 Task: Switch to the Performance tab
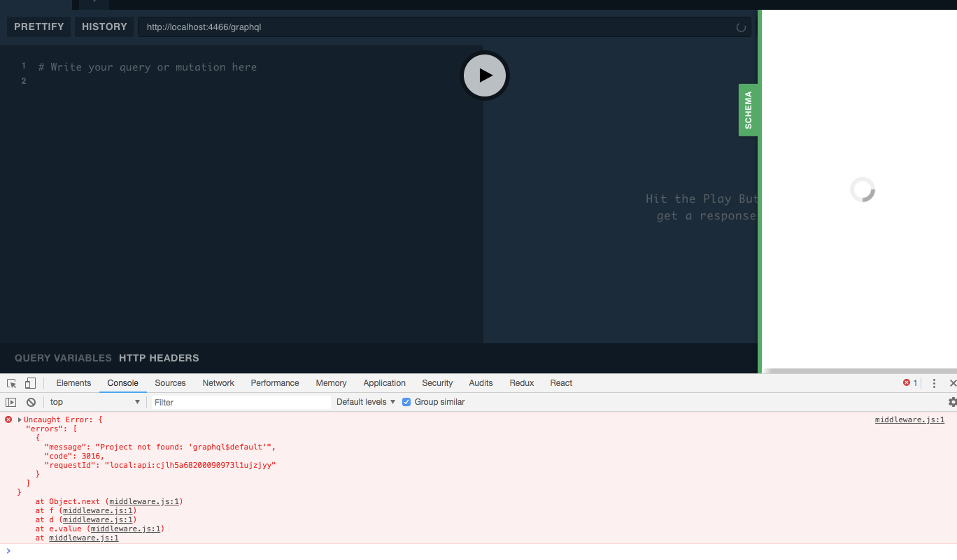pyautogui.click(x=275, y=383)
